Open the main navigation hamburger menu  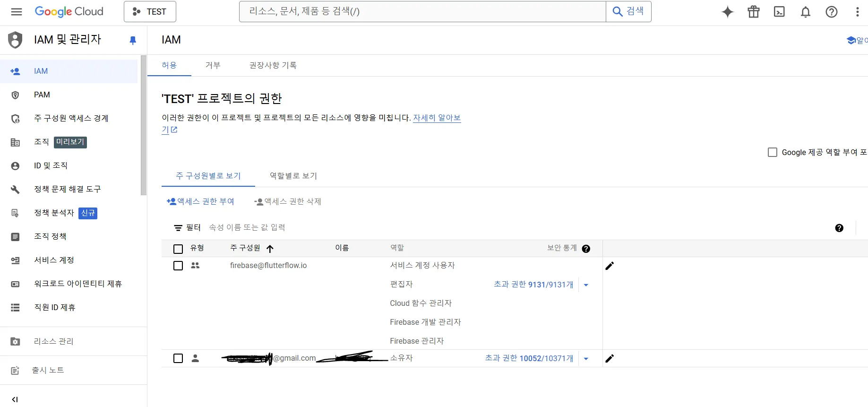pyautogui.click(x=17, y=12)
